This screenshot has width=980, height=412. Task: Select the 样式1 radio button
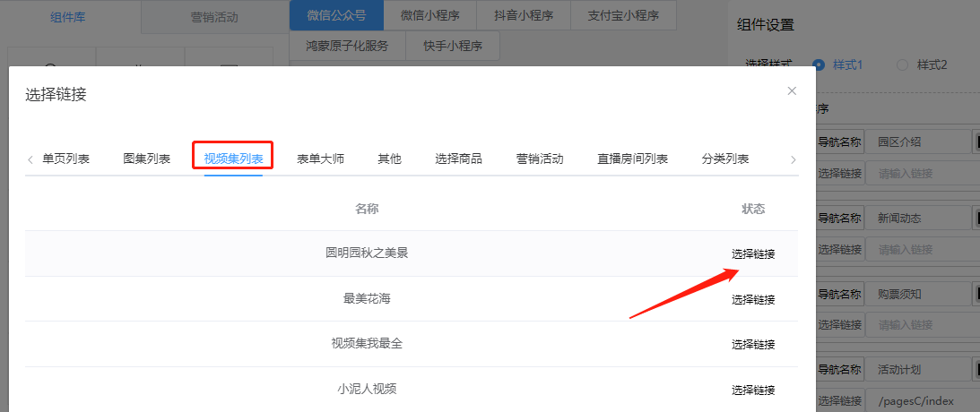[819, 64]
